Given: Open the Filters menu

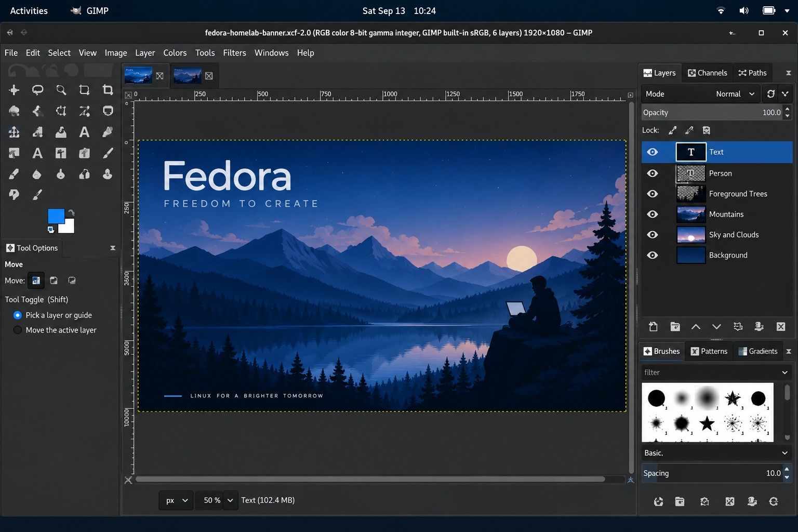Looking at the screenshot, I should (x=234, y=52).
